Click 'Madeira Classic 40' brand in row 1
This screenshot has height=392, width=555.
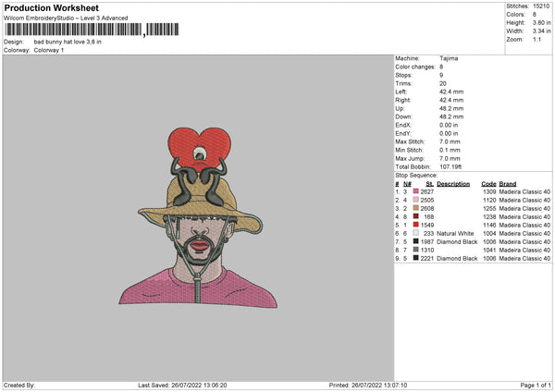[524, 191]
